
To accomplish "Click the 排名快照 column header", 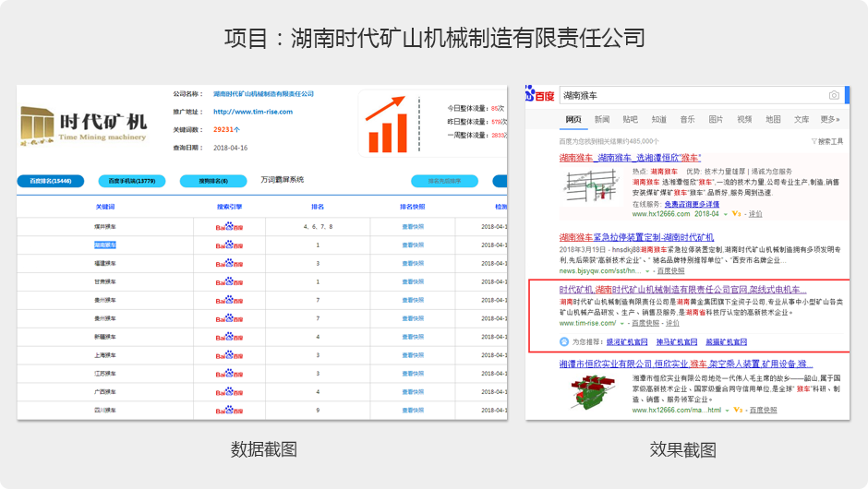I will tap(413, 207).
